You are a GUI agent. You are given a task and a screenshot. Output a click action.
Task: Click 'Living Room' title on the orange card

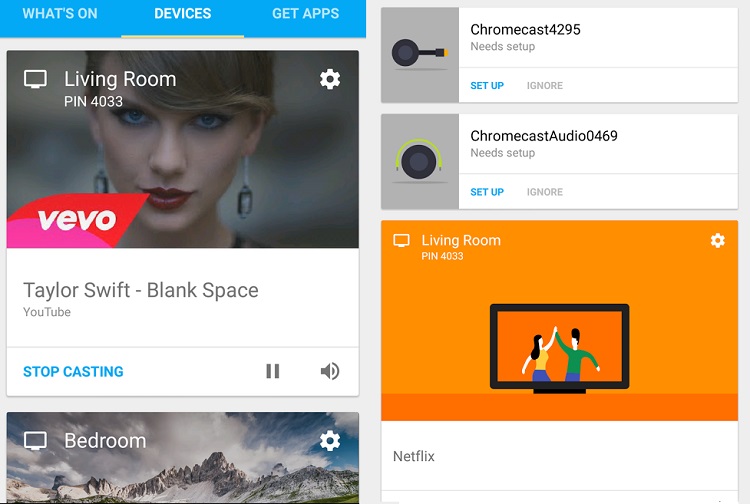click(x=461, y=240)
